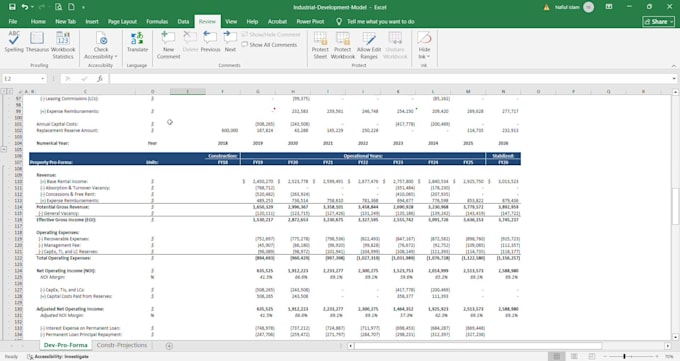Click the horizontal scrollbar track
Viewport: 680px width, 361px height.
point(508,346)
